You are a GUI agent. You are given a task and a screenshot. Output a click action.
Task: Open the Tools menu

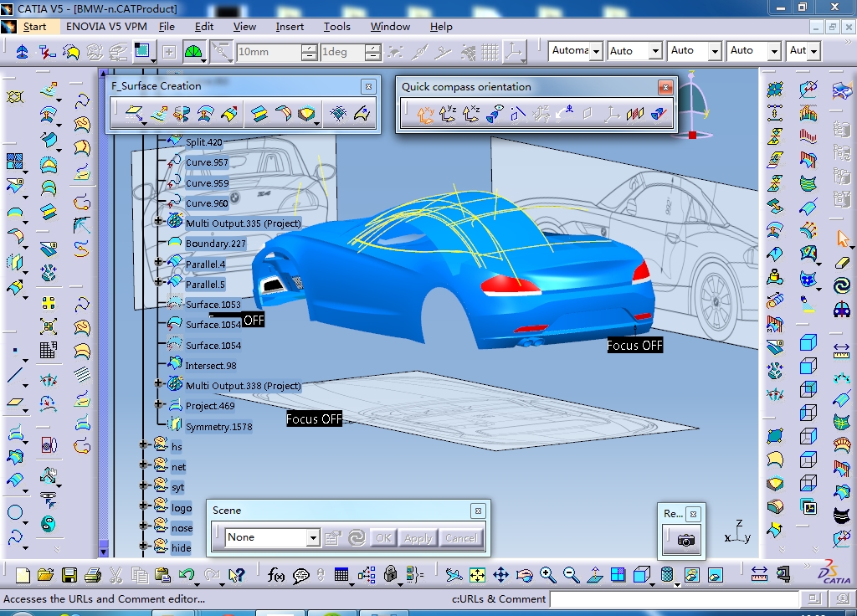pos(337,27)
